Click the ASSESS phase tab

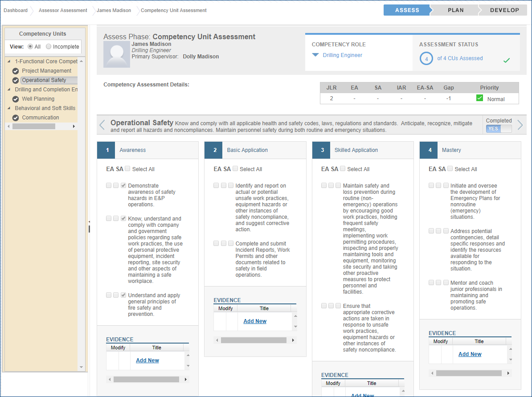[x=407, y=10]
